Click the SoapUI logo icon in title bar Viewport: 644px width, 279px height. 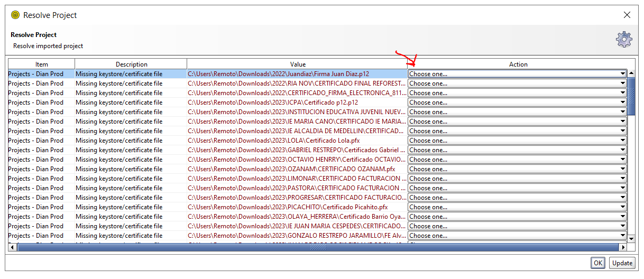coord(15,15)
